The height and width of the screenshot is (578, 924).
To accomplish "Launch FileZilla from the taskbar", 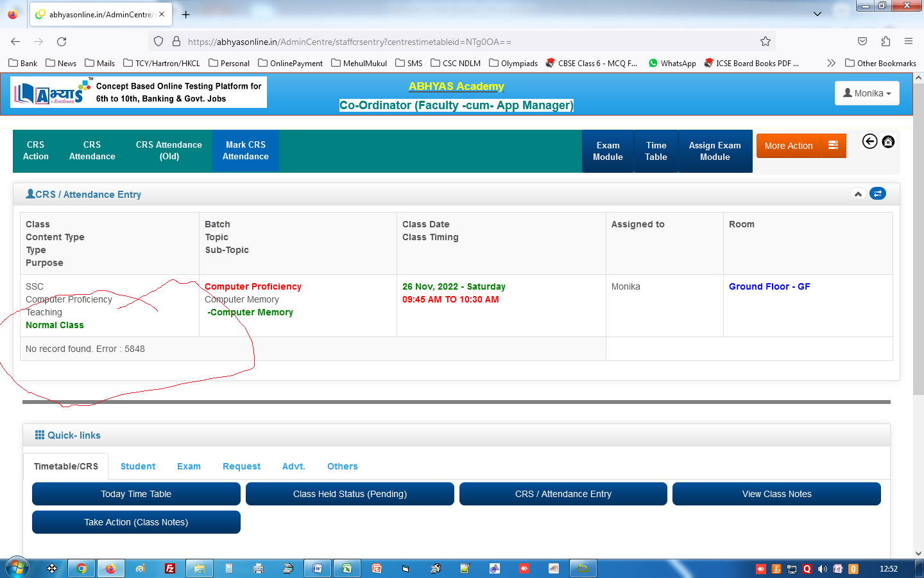I will tap(170, 568).
